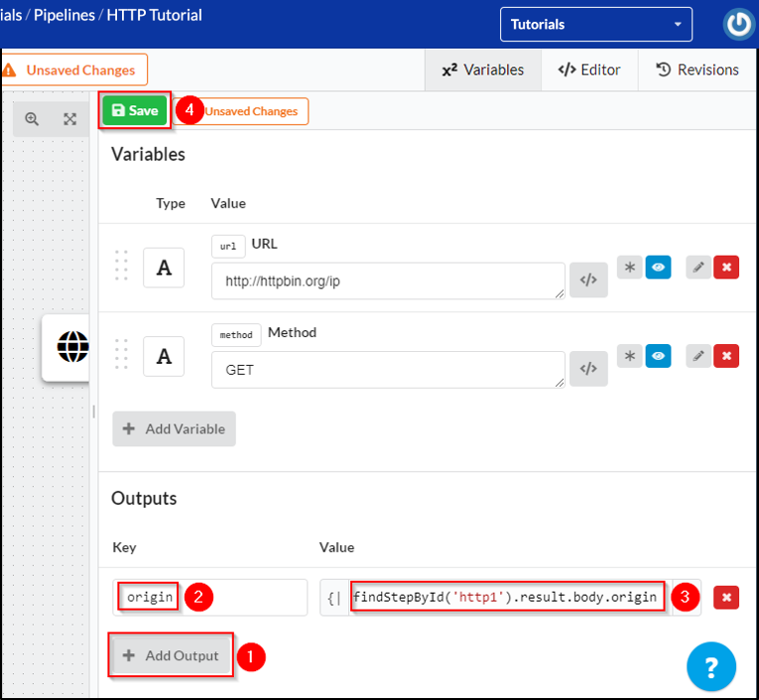Viewport: 759px width, 700px height.
Task: Open the Tutorials dropdown
Action: pyautogui.click(x=597, y=25)
